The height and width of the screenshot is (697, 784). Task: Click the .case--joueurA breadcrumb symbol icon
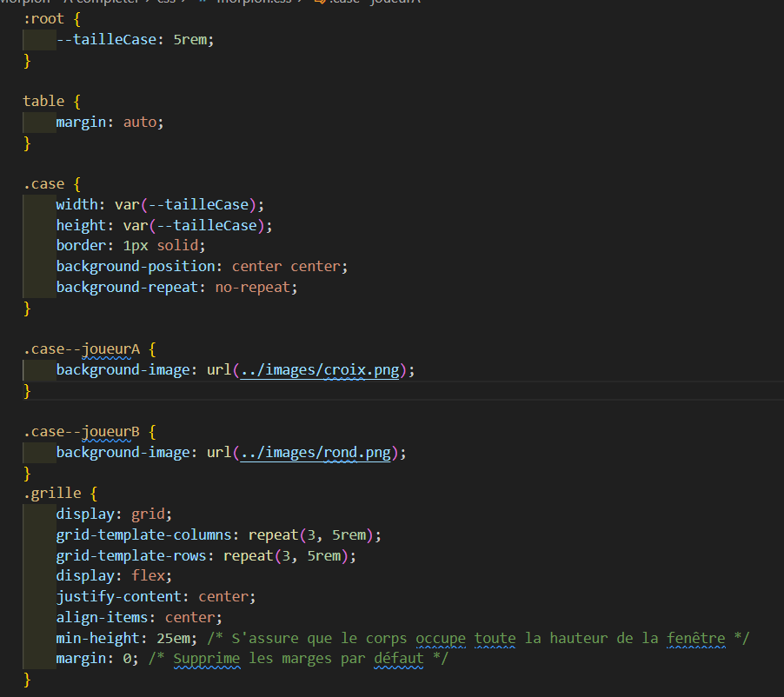click(318, 2)
